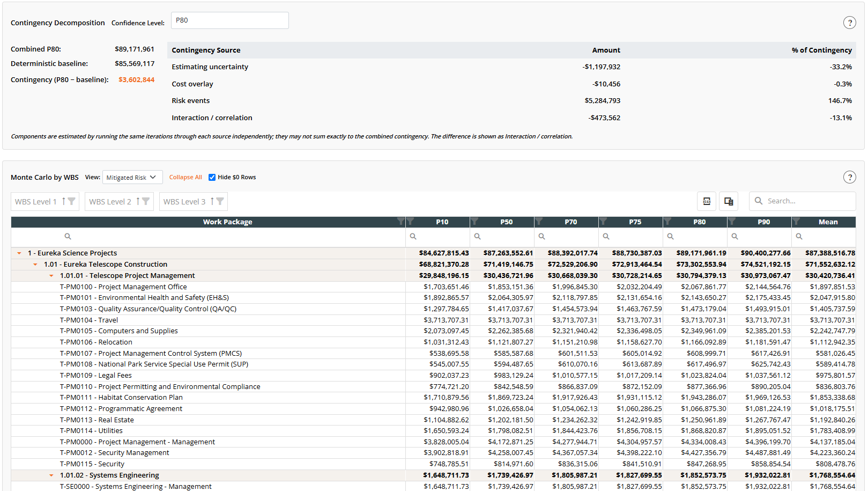Click the Collapse All link
The image size is (868, 491).
(x=186, y=177)
